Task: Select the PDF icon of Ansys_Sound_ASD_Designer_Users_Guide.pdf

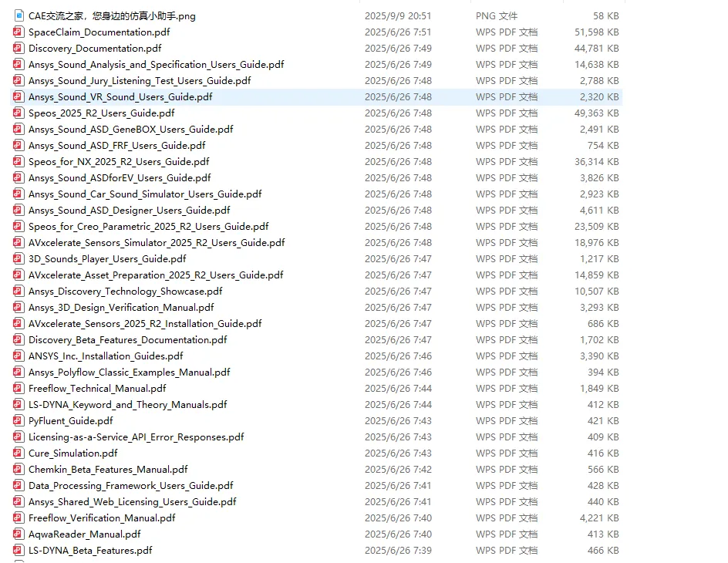Action: click(19, 211)
